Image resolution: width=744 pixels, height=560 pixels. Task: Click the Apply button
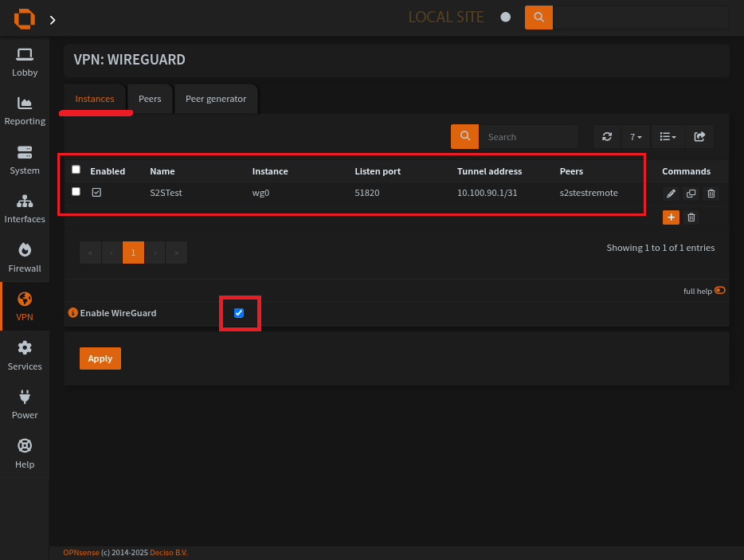[x=100, y=358]
